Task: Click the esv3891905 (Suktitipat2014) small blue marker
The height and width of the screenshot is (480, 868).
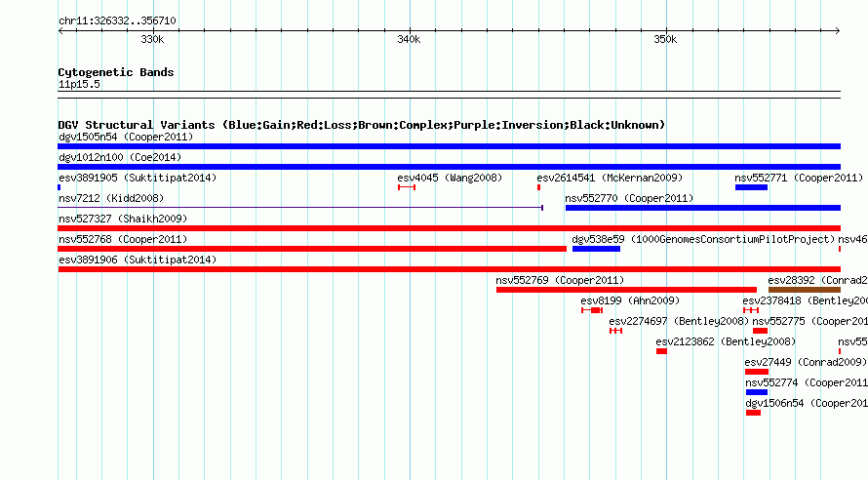Action: click(59, 187)
